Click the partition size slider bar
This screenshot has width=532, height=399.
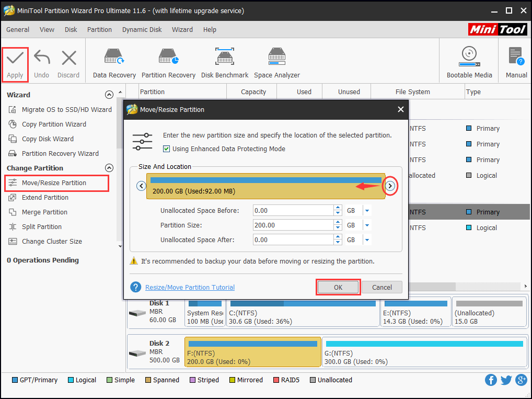point(265,186)
